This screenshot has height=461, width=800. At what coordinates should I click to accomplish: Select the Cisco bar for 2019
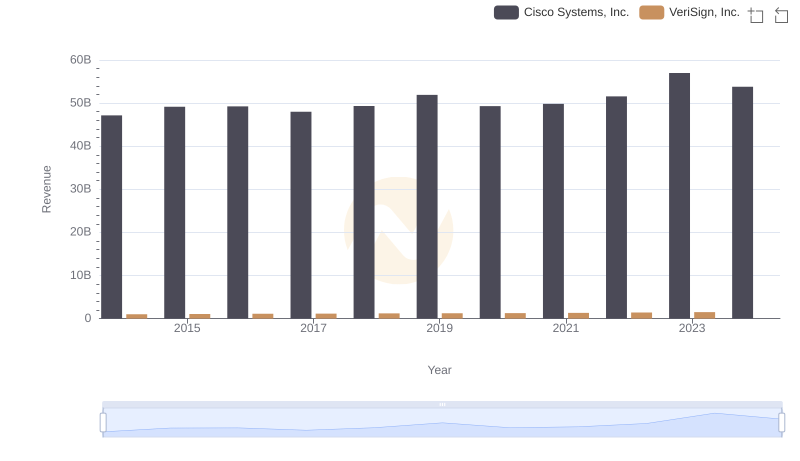[427, 207]
